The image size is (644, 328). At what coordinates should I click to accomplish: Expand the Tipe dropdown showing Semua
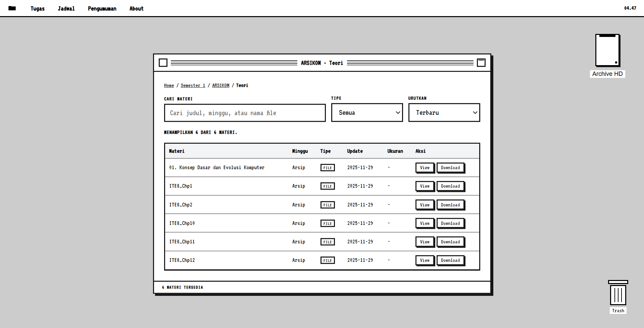tap(367, 113)
